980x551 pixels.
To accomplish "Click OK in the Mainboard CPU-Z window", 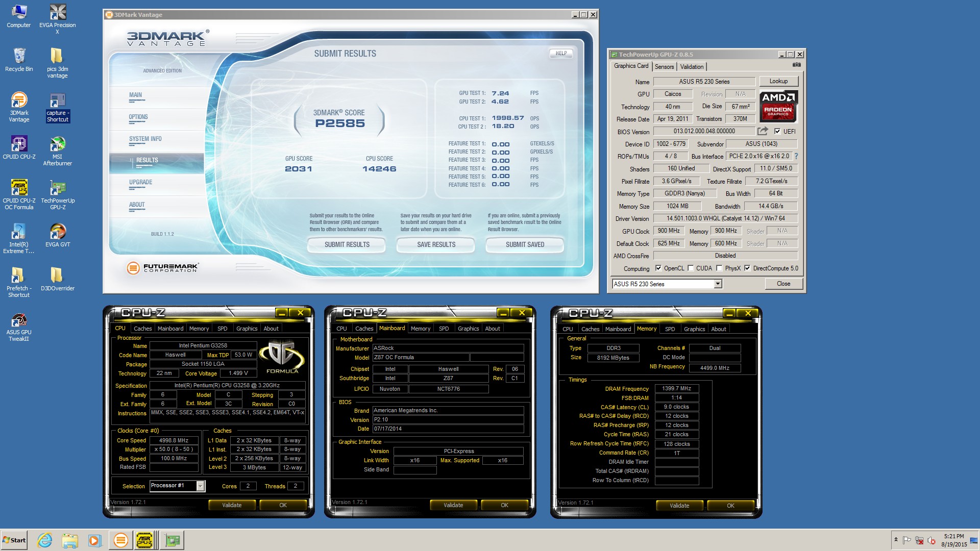I will (504, 505).
